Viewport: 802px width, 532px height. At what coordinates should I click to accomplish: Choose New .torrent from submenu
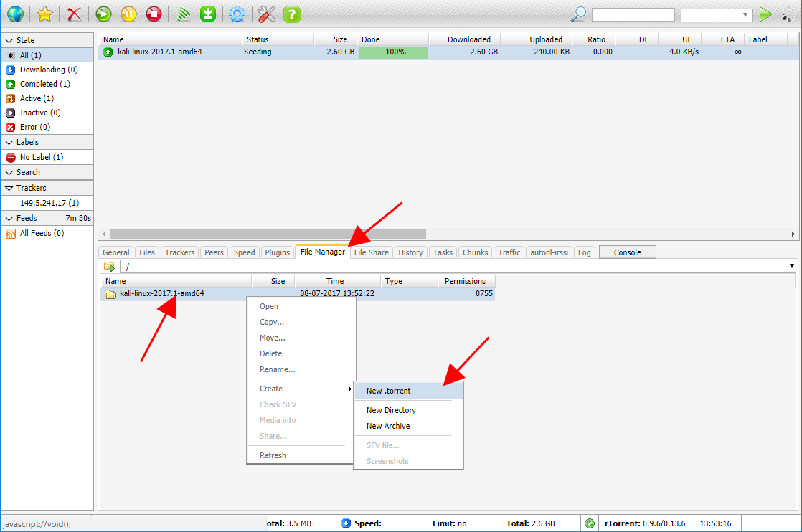(x=409, y=391)
